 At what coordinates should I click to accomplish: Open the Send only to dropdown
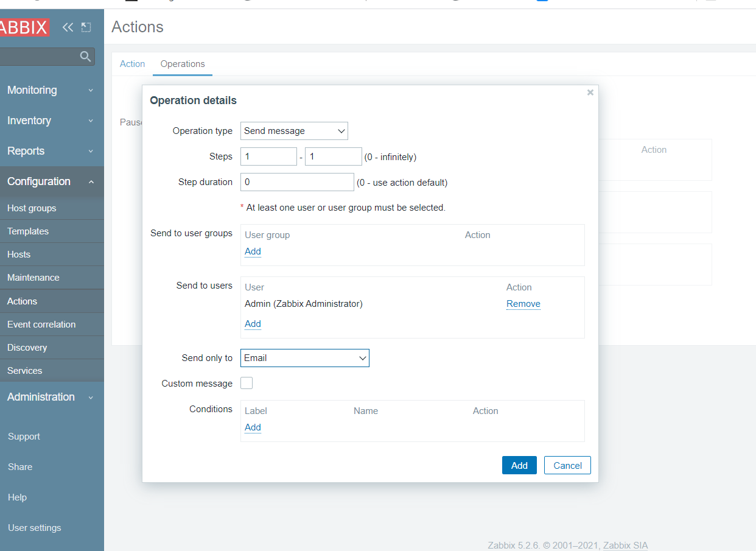305,358
